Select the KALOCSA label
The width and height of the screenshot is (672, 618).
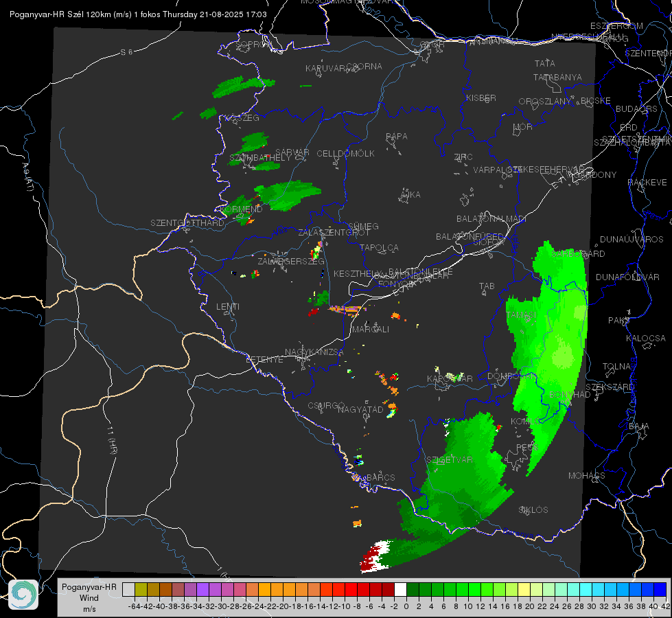pos(645,339)
